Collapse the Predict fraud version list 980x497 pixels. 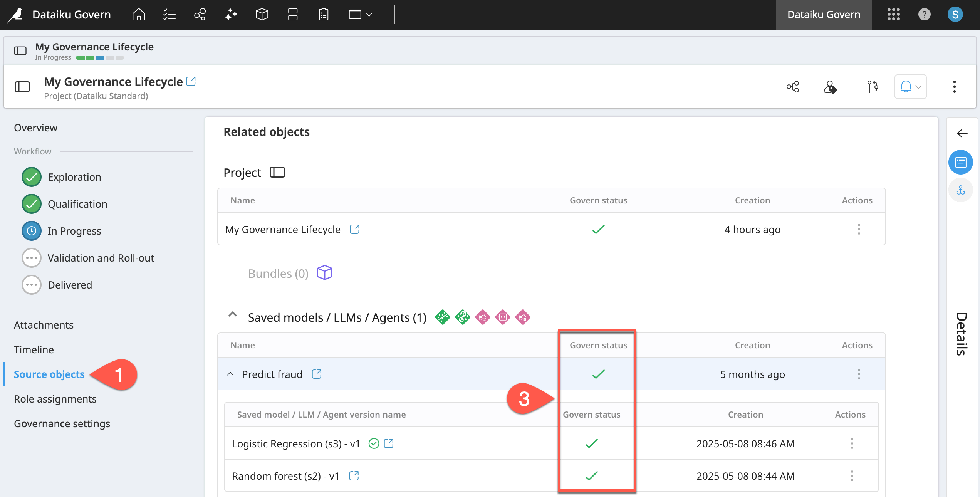(230, 374)
